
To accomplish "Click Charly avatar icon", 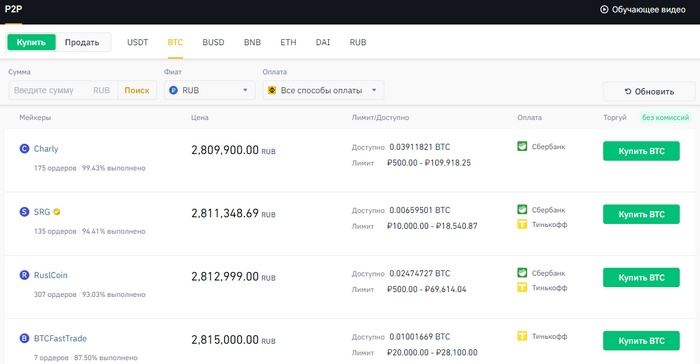I will click(x=25, y=149).
